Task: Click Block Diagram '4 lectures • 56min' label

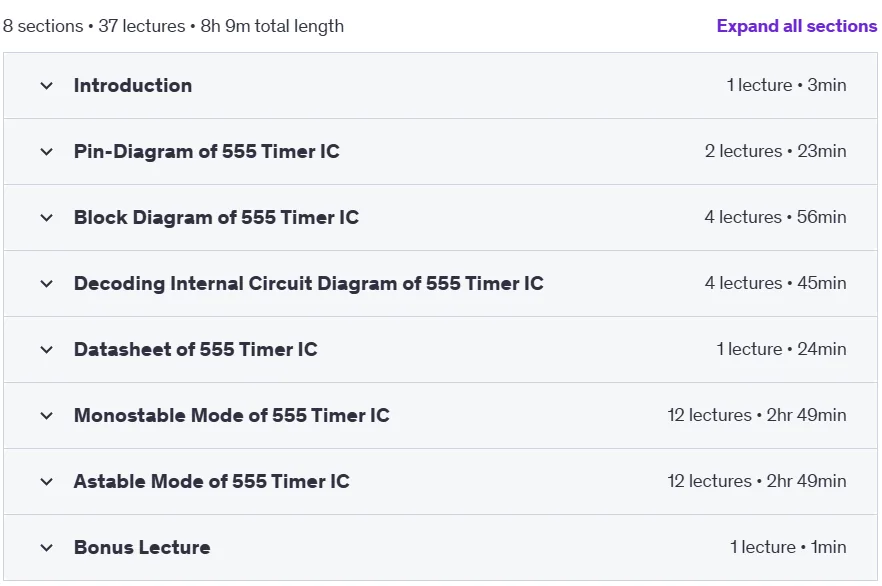Action: coord(775,217)
